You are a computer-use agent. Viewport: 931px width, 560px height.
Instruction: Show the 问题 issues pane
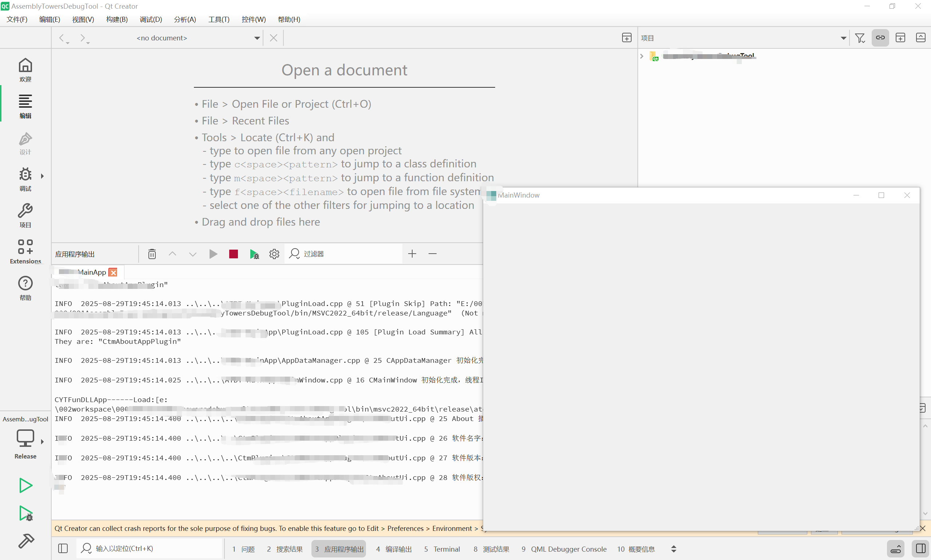click(x=244, y=549)
